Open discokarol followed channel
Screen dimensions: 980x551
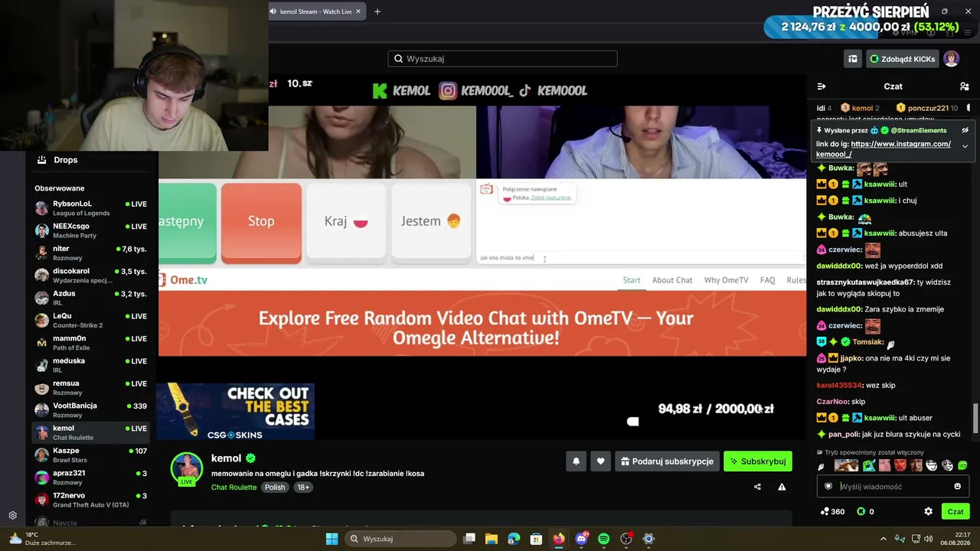click(x=92, y=275)
